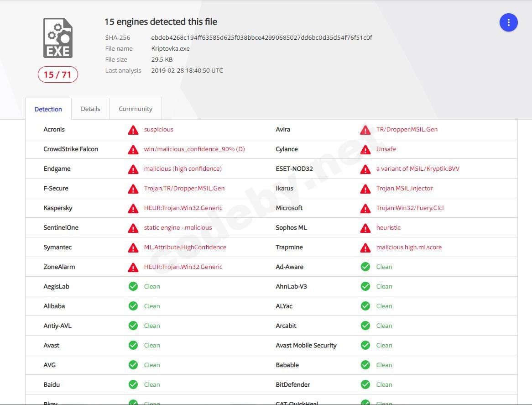The height and width of the screenshot is (405, 532).
Task: Click the warning icon for Trapmine
Action: tap(365, 248)
